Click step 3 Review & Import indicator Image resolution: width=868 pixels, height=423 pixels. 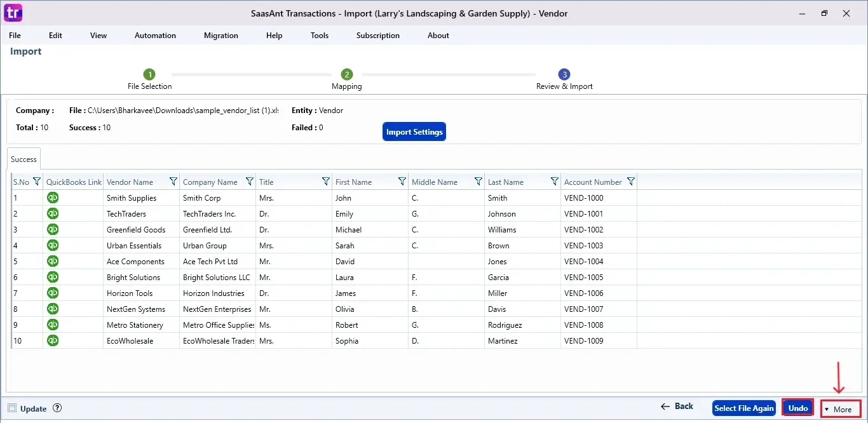564,74
